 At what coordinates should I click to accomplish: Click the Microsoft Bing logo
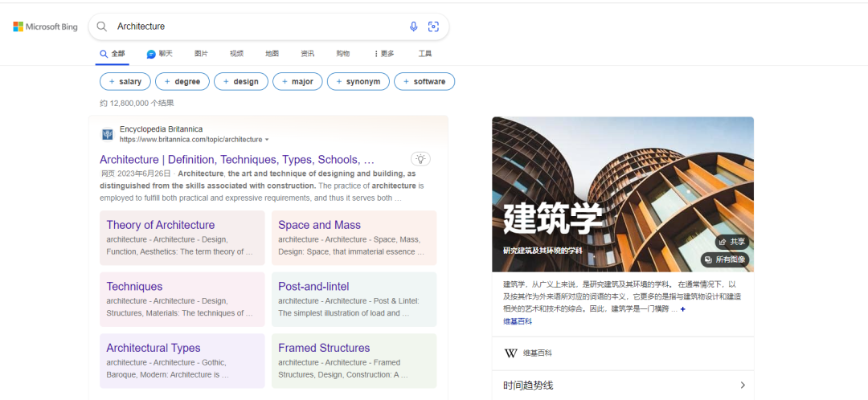coord(45,27)
